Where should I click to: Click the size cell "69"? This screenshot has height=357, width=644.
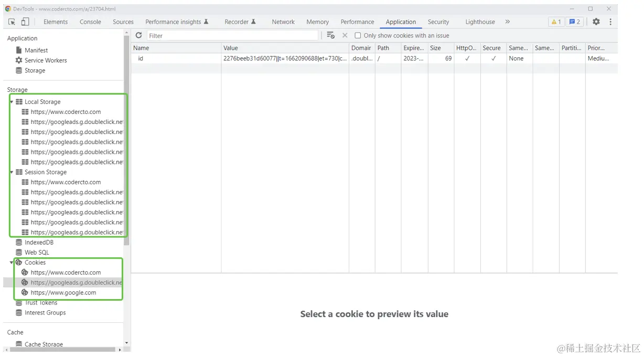click(x=448, y=58)
